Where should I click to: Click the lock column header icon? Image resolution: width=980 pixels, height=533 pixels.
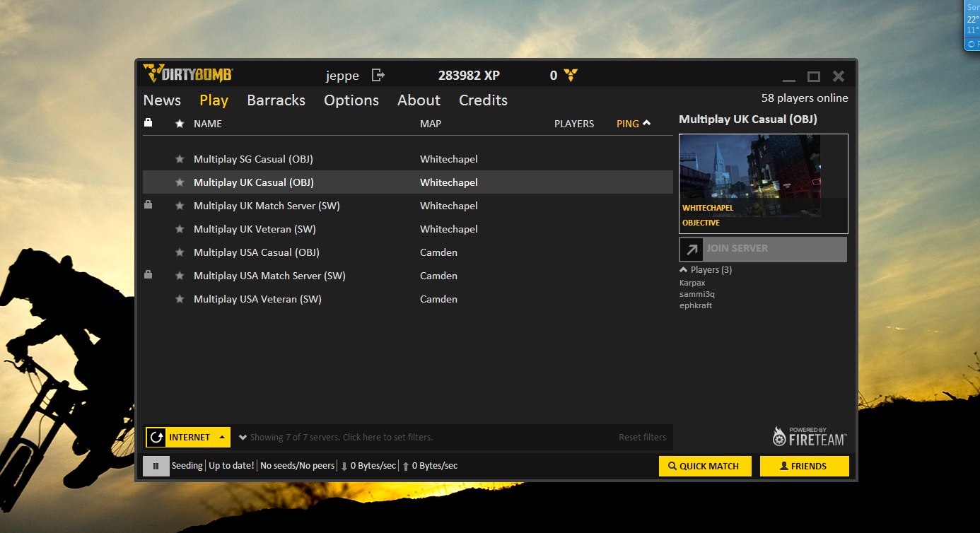click(x=148, y=123)
